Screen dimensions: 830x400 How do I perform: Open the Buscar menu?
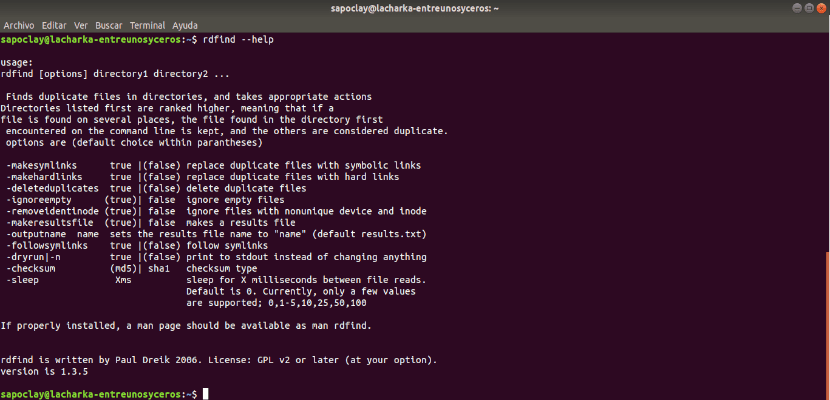(x=109, y=25)
